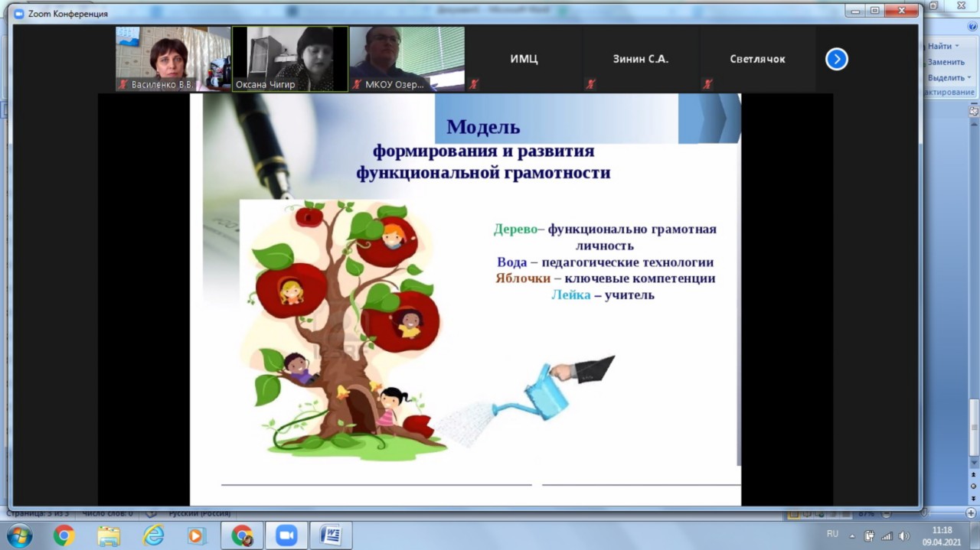Viewport: 980px width, 550px height.
Task: Expand the Найти dropdown arrow in Word
Action: [x=957, y=47]
